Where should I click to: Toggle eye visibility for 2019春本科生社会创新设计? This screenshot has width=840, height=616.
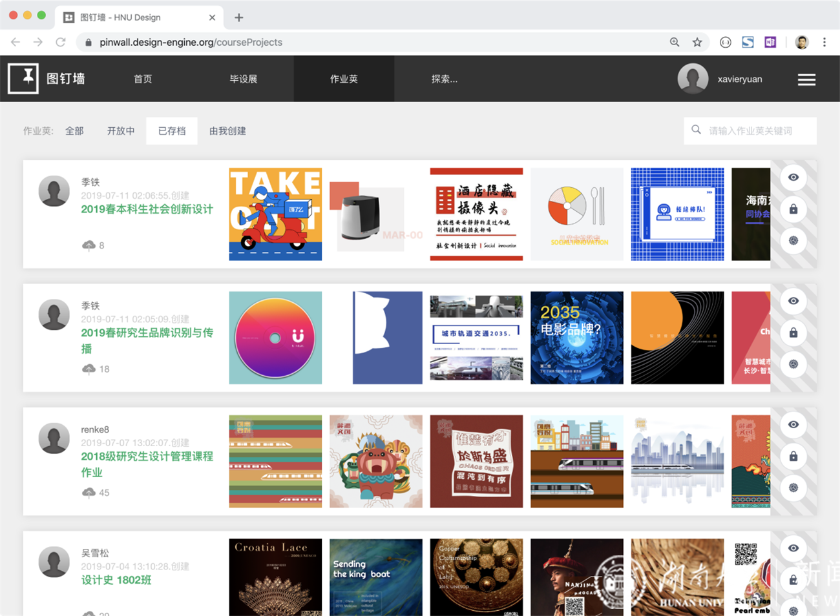click(x=793, y=178)
